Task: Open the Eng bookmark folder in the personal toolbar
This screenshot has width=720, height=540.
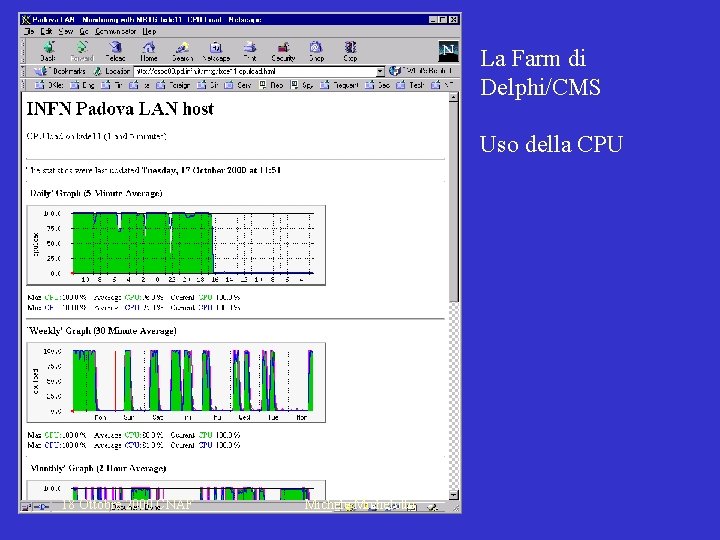Action: pyautogui.click(x=82, y=85)
